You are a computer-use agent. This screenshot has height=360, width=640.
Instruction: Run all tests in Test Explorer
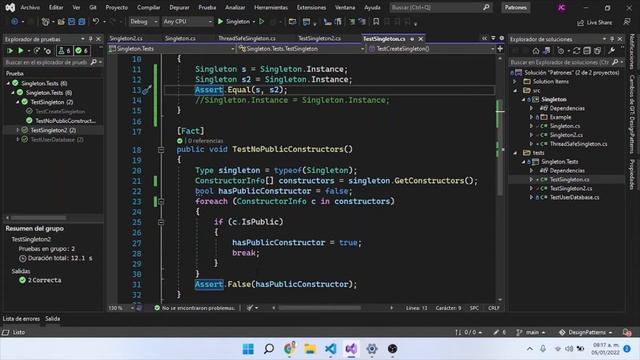coord(10,51)
